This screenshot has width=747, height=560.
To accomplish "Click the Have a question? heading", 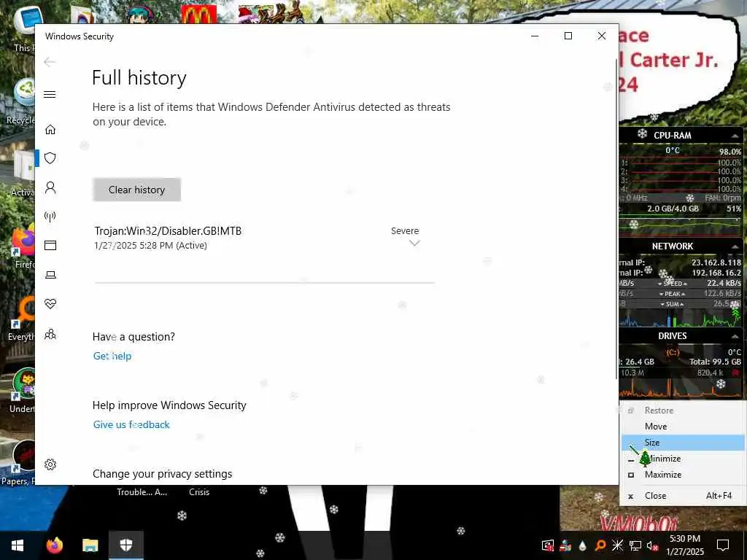I will pos(133,337).
